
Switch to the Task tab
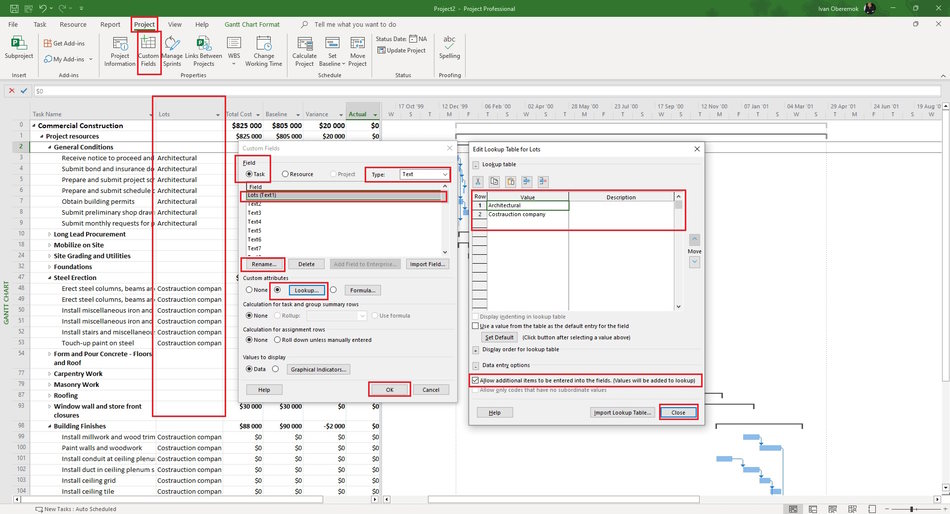pos(40,24)
